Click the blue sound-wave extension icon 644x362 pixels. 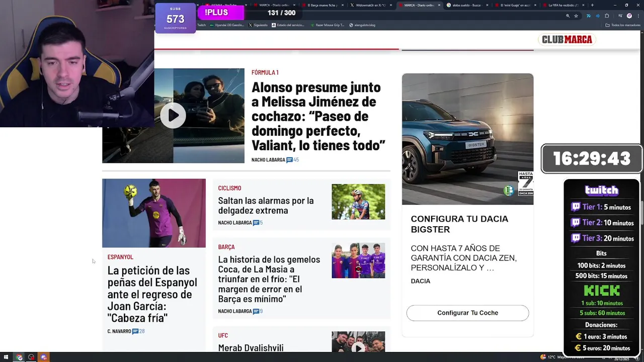(x=597, y=16)
